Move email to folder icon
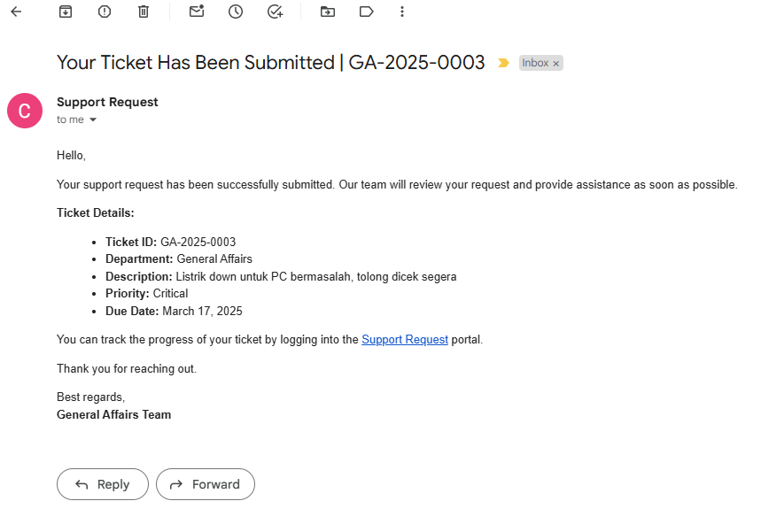The width and height of the screenshot is (761, 532). [x=328, y=12]
